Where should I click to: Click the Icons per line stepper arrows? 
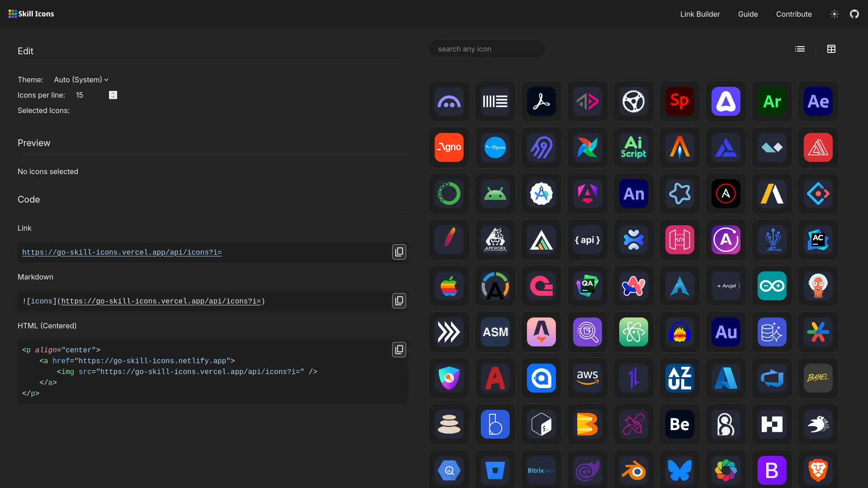(113, 95)
